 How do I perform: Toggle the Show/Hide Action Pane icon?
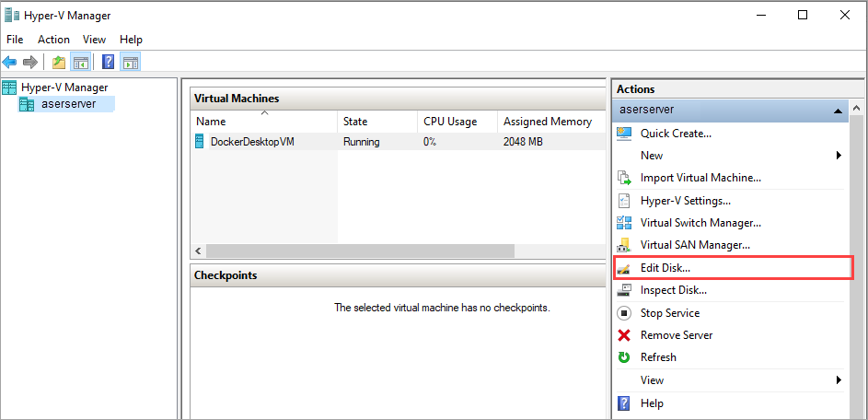coord(132,62)
